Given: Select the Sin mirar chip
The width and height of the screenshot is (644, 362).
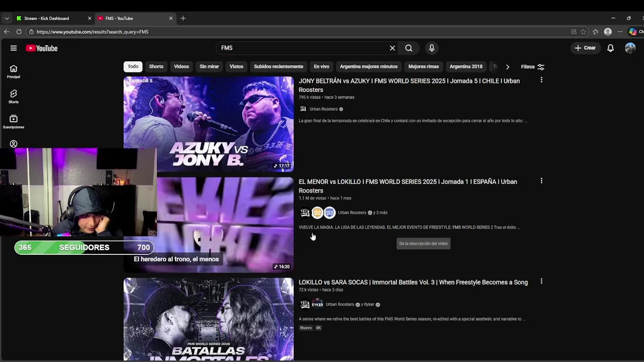Looking at the screenshot, I should point(209,66).
